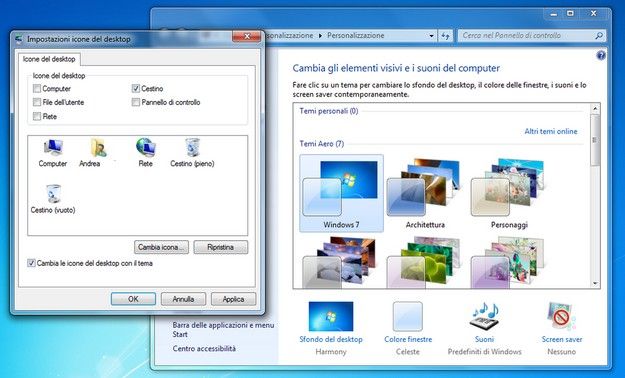Click the Ripristina button
Screen dimensions: 625x378
click(220, 247)
